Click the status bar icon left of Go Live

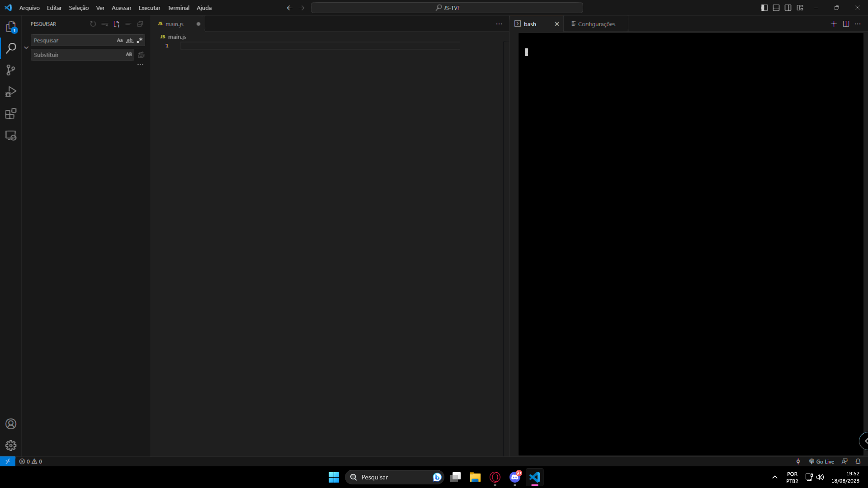point(798,461)
